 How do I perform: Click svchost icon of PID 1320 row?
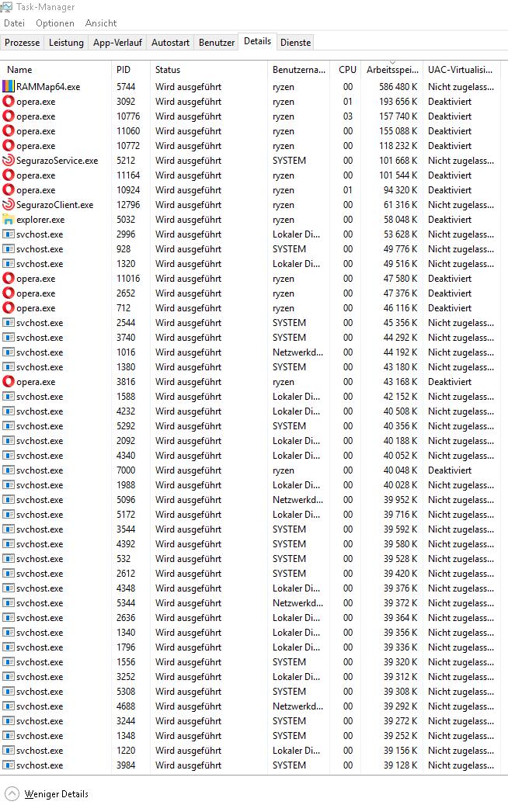[x=9, y=264]
